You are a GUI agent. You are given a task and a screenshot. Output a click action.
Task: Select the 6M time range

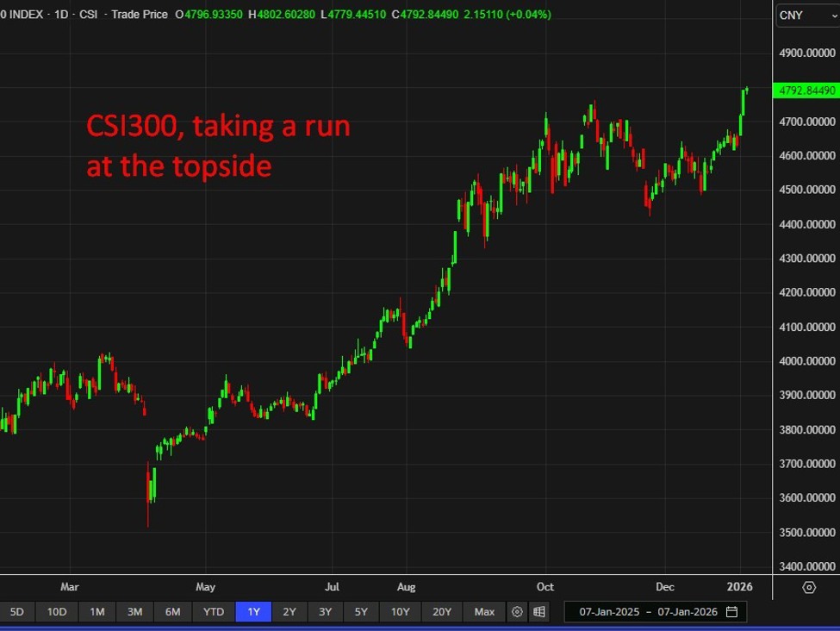coord(172,612)
